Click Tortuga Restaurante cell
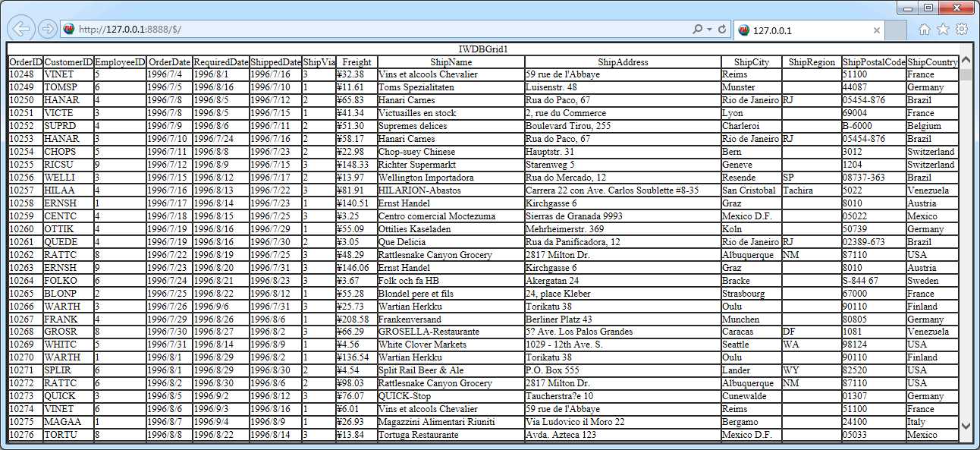This screenshot has width=980, height=450. (451, 435)
